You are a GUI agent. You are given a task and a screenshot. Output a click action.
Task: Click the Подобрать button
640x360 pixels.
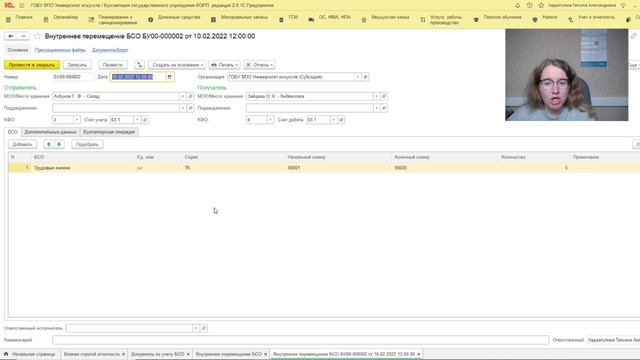tap(87, 144)
